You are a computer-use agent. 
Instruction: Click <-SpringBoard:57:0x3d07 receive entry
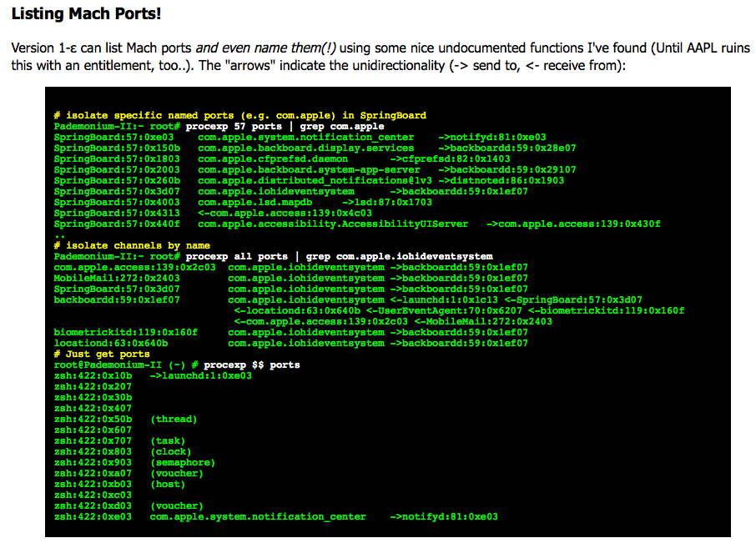(572, 299)
